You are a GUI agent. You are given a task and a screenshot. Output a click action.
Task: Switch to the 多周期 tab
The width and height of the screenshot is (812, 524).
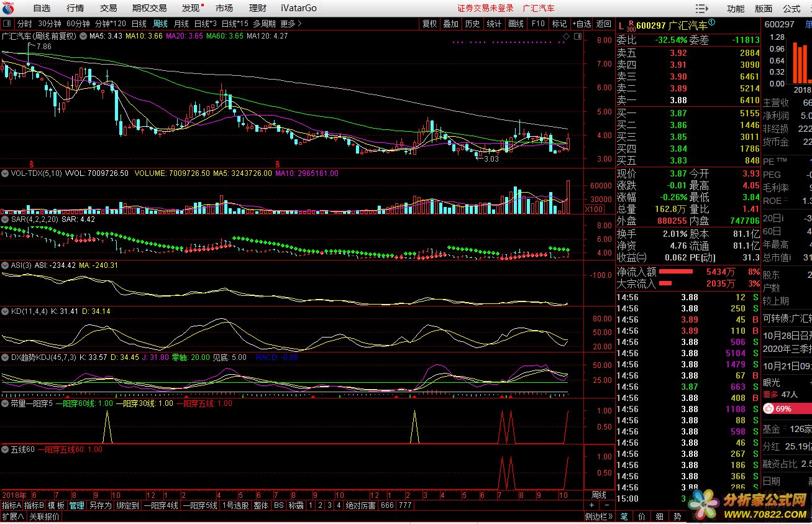click(x=265, y=24)
